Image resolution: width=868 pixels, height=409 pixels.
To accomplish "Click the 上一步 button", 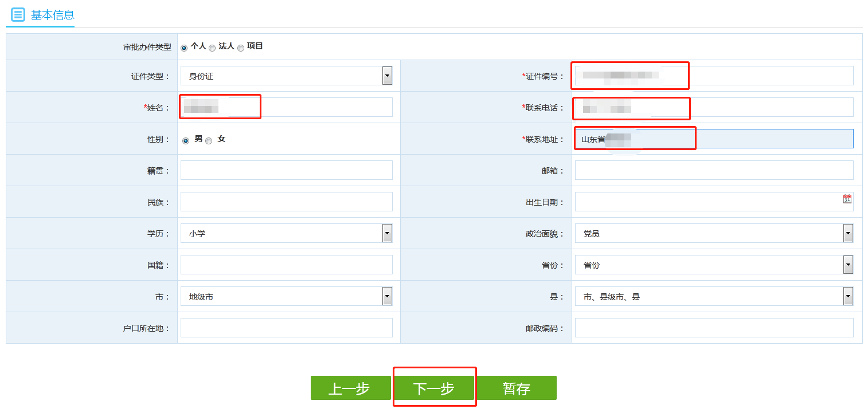I will tap(350, 388).
